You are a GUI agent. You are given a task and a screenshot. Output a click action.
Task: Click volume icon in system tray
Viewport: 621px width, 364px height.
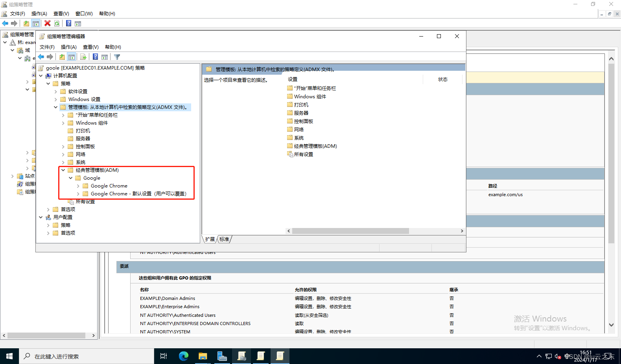coord(558,357)
